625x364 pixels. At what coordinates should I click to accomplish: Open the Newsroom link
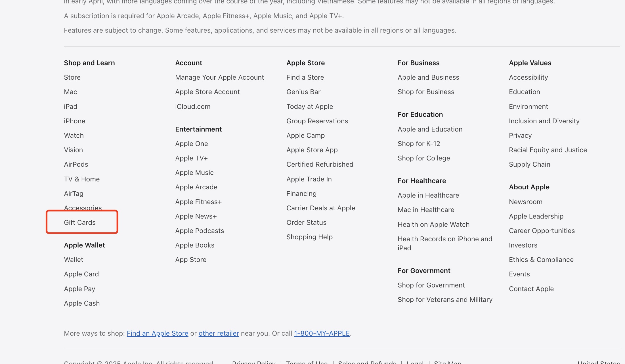point(525,202)
